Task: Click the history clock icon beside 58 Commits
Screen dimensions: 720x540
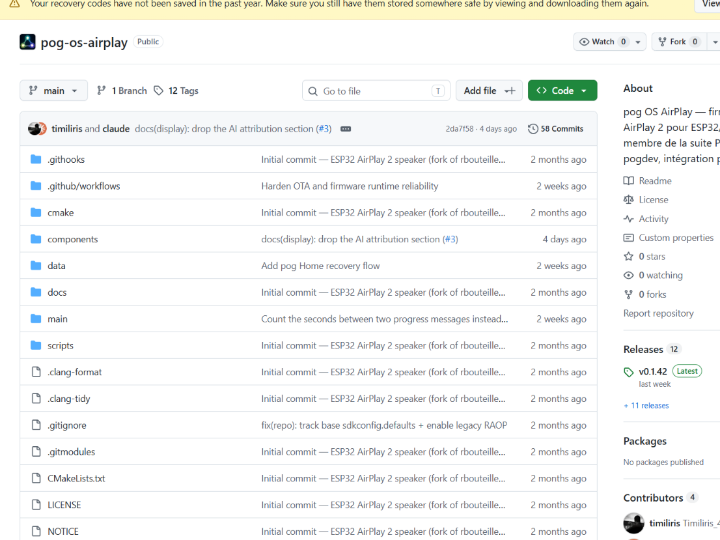Action: 533,129
